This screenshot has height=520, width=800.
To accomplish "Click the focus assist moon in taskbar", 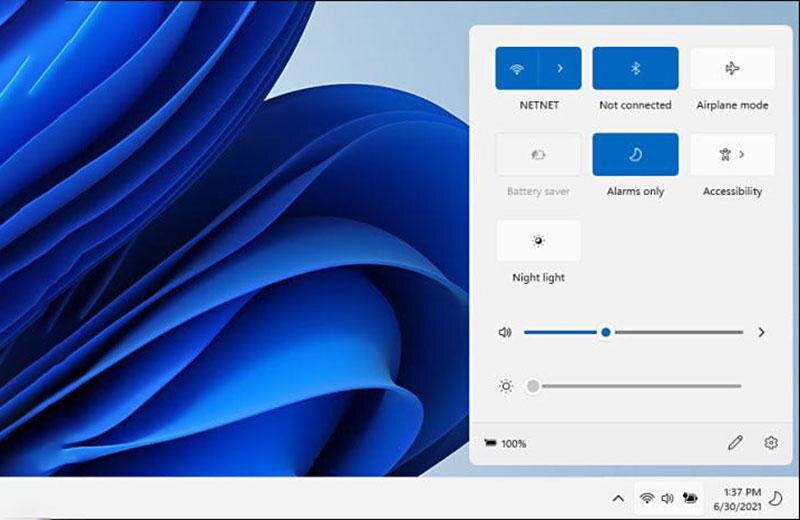I will pos(776,498).
